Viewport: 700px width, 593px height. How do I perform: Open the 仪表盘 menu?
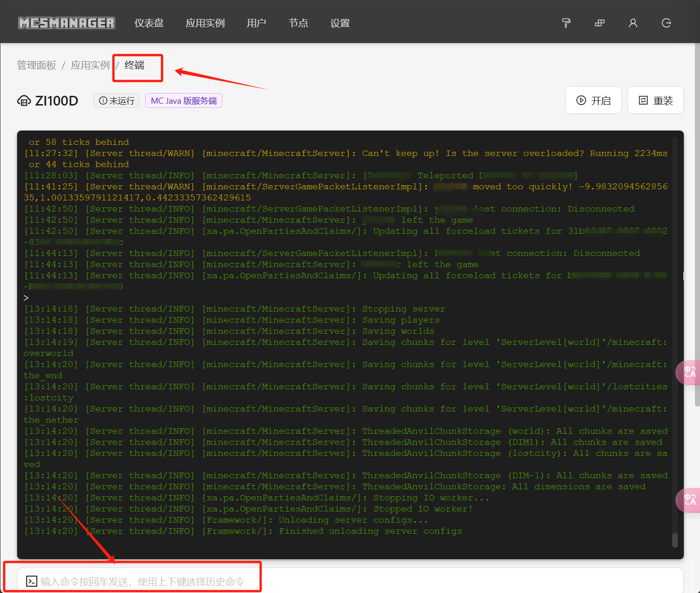click(149, 23)
